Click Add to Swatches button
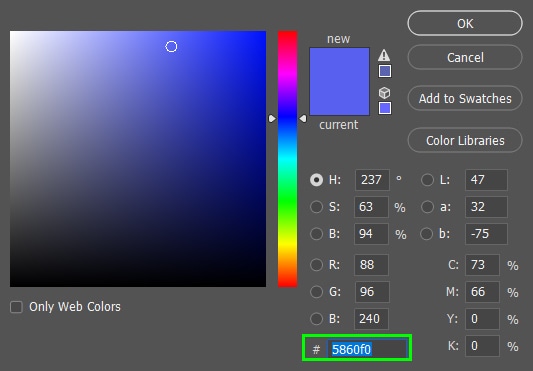The width and height of the screenshot is (533, 371). [465, 98]
